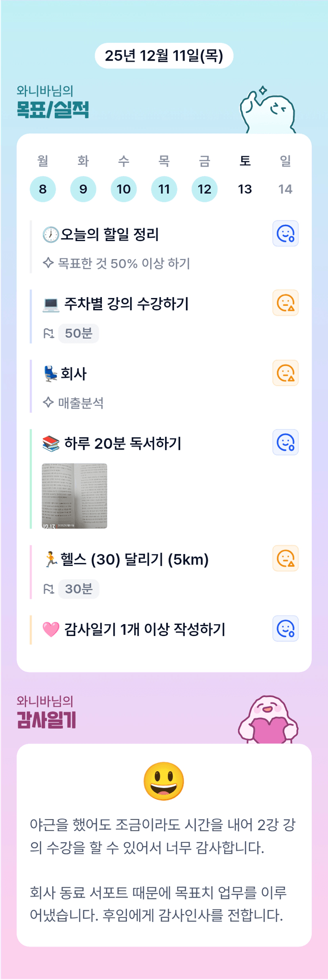Select Saturday the 13th
328x980 pixels.
coord(245,189)
